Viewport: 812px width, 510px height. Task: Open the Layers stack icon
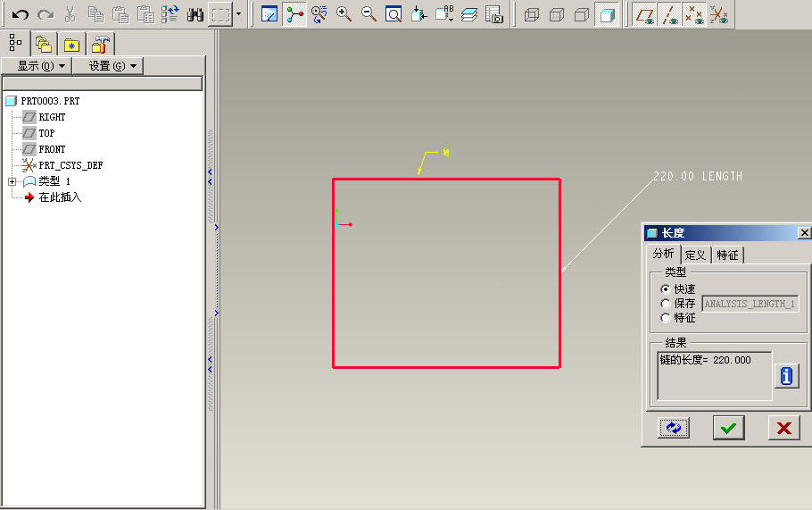pyautogui.click(x=469, y=14)
